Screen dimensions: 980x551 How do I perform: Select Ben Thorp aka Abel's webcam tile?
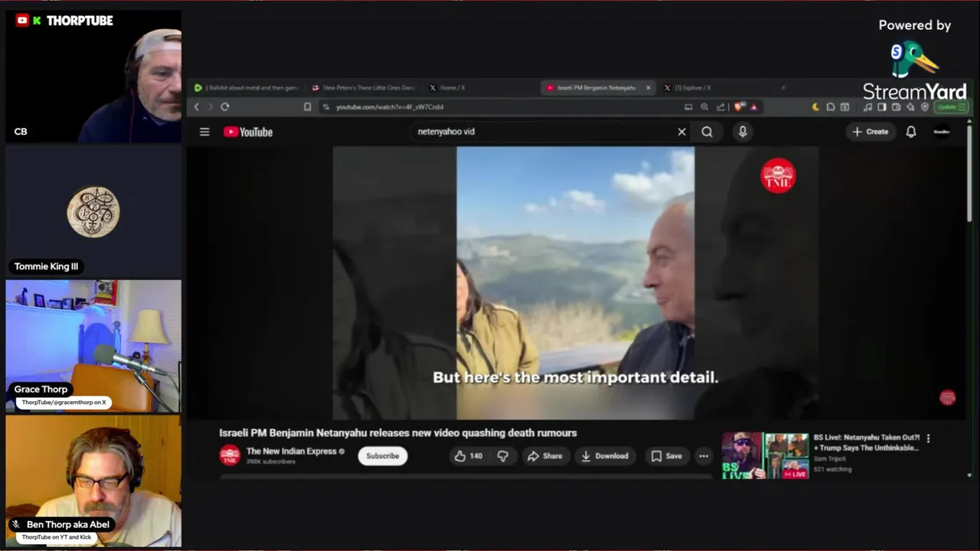click(x=93, y=481)
